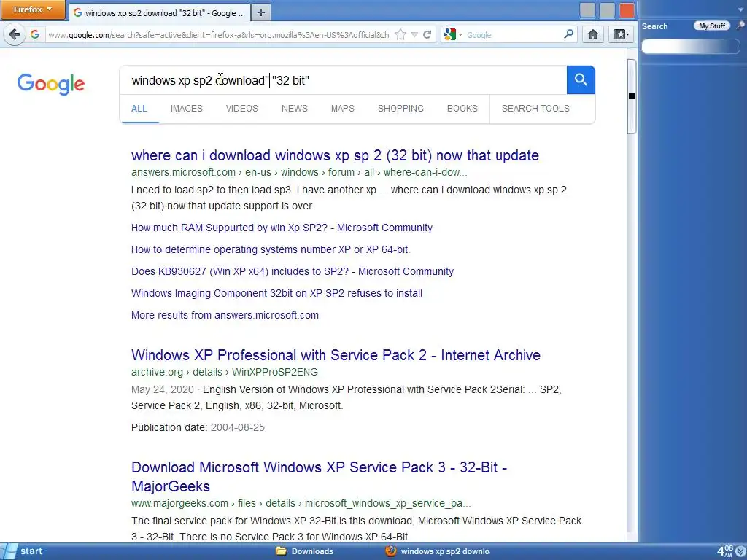This screenshot has width=747, height=560.
Task: Click the address bar URL field
Action: click(219, 35)
